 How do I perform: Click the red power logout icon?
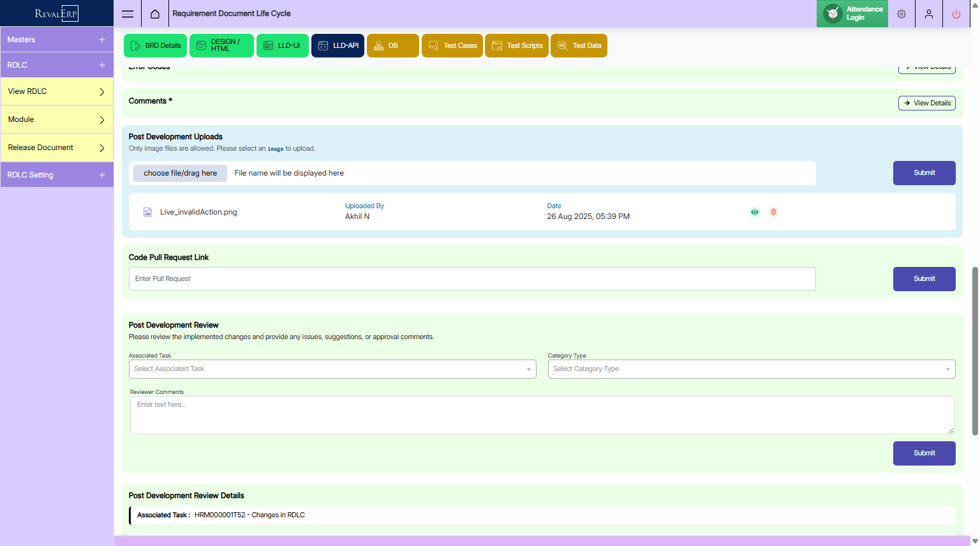956,14
